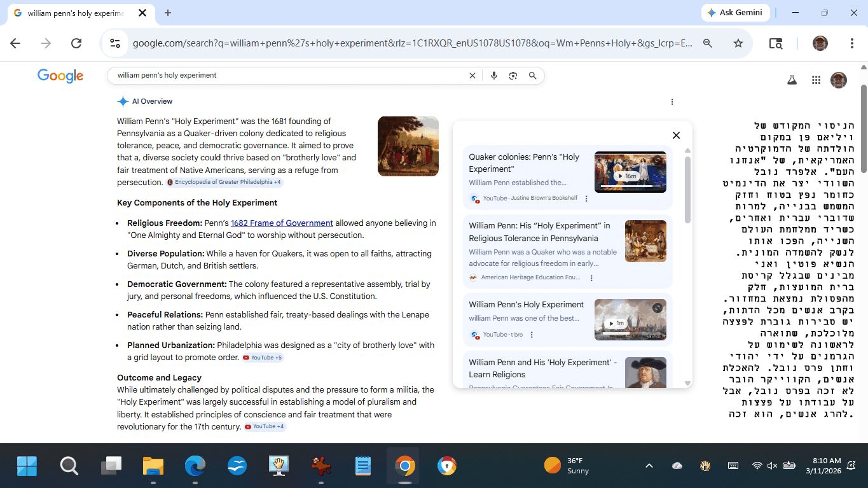Open File Explorer from the taskbar
Viewport: 868px width, 488px height.
click(153, 466)
